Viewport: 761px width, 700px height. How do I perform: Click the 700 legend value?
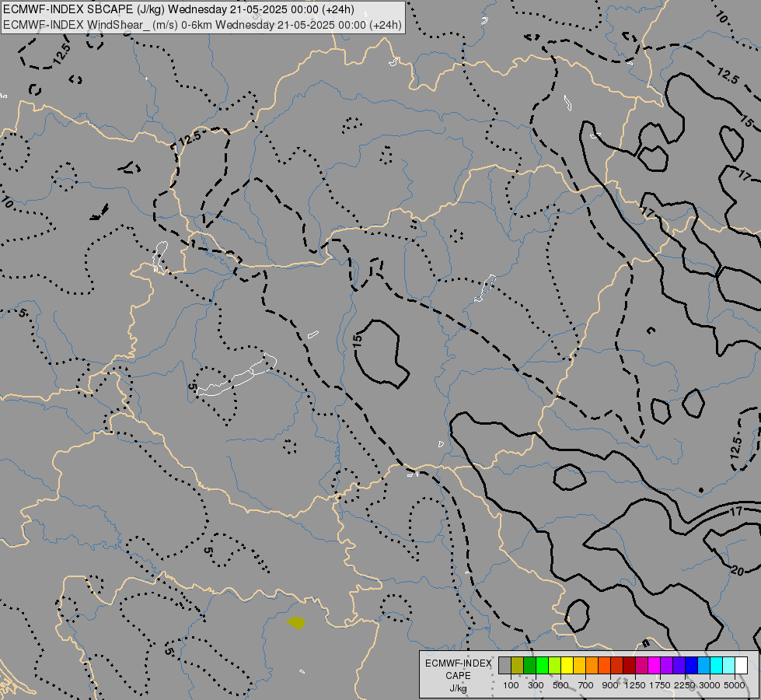coord(586,685)
